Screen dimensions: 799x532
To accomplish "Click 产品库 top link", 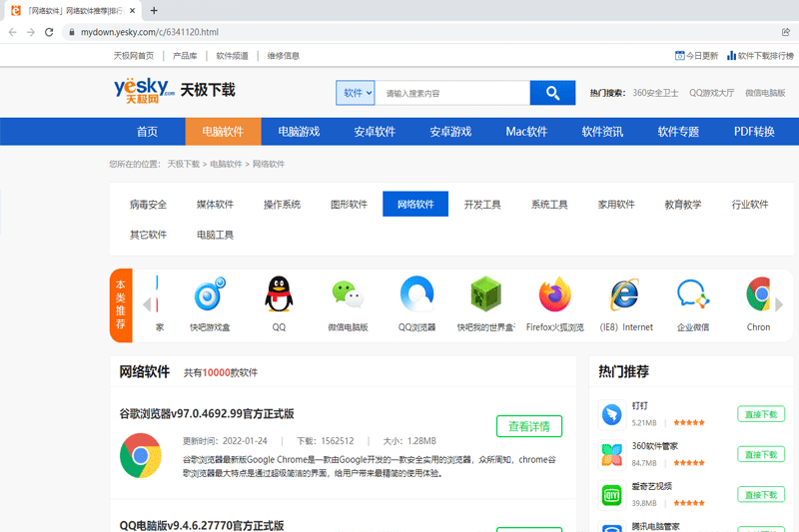I will 185,56.
